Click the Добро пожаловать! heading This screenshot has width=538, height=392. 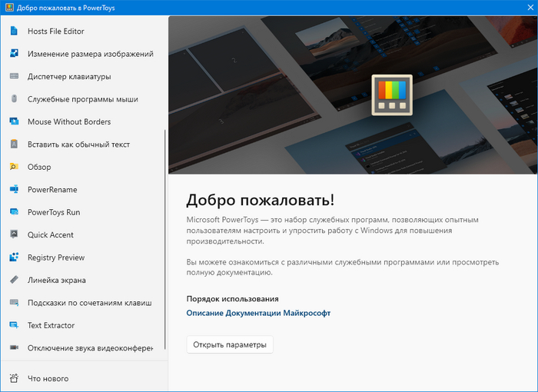click(x=260, y=200)
